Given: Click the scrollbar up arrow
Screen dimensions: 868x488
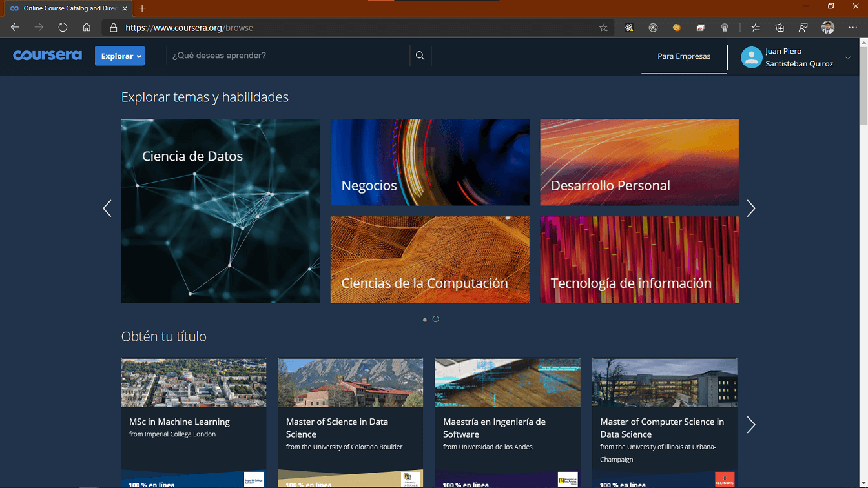Looking at the screenshot, I should click(x=863, y=43).
